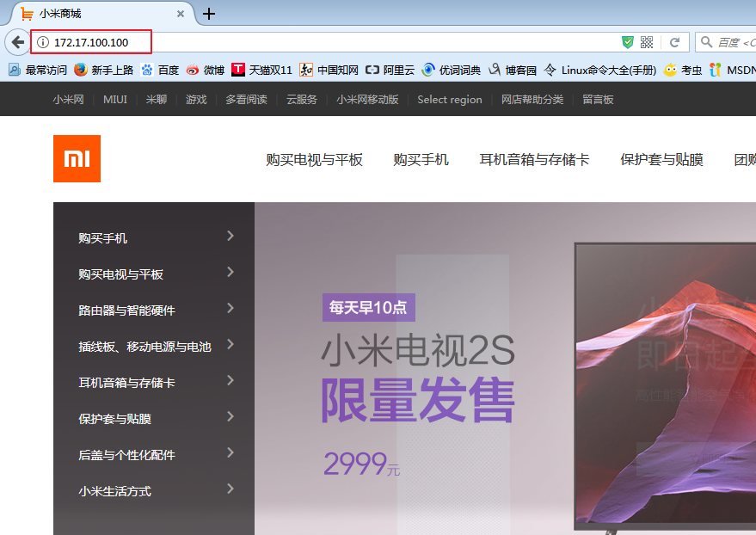
Task: Click the 每天早10点 purple banner badge
Action: (369, 308)
